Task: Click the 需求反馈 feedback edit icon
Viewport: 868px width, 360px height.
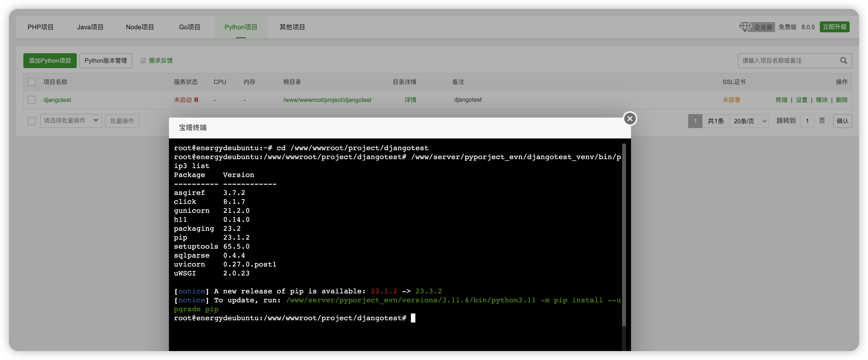Action: tap(143, 61)
